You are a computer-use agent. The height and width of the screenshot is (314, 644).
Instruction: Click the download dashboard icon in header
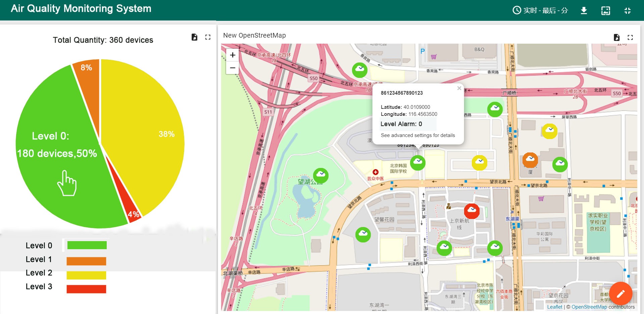(x=584, y=10)
